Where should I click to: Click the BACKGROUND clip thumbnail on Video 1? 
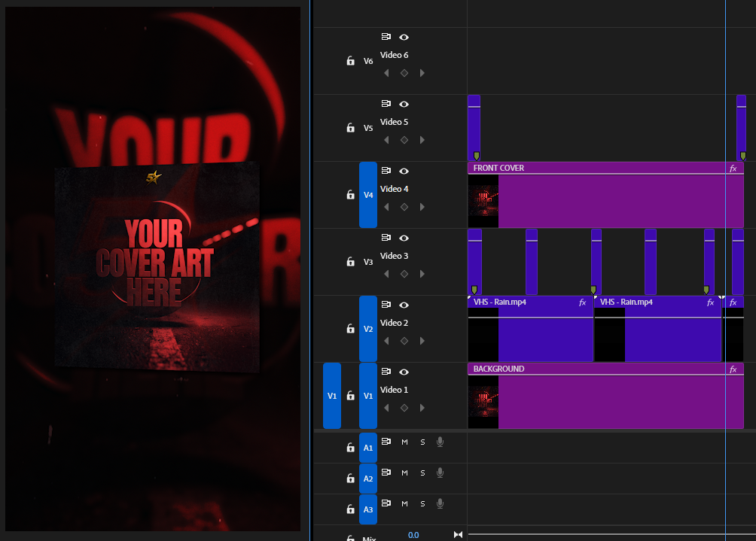click(x=483, y=401)
